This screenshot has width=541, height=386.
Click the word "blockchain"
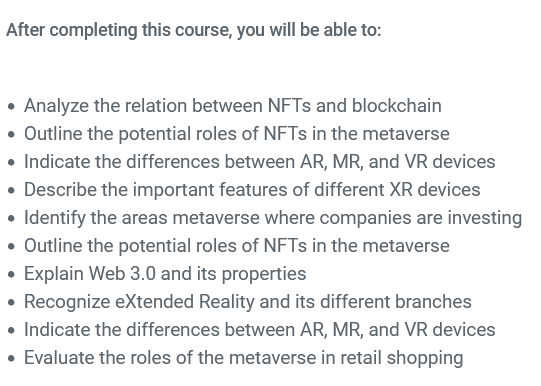coord(396,105)
